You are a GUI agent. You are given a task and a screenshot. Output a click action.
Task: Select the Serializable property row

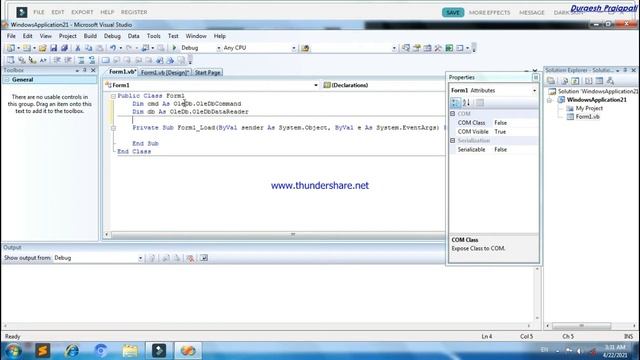493,149
